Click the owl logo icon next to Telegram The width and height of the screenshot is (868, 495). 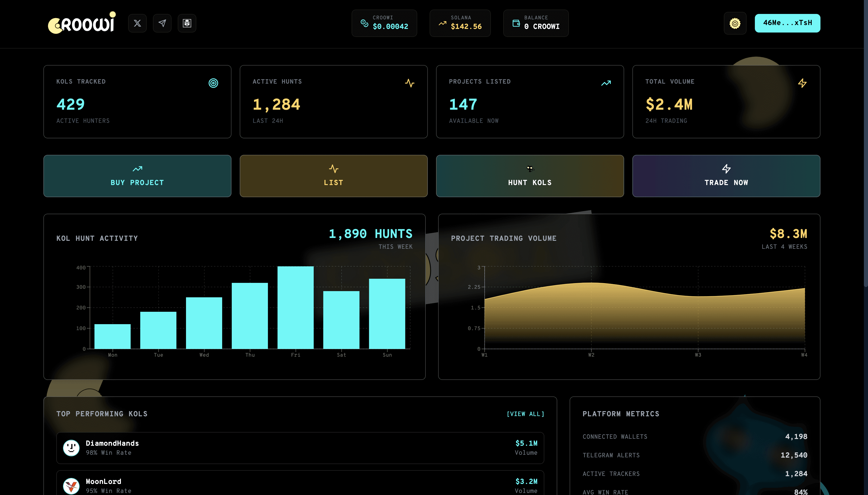tap(187, 23)
